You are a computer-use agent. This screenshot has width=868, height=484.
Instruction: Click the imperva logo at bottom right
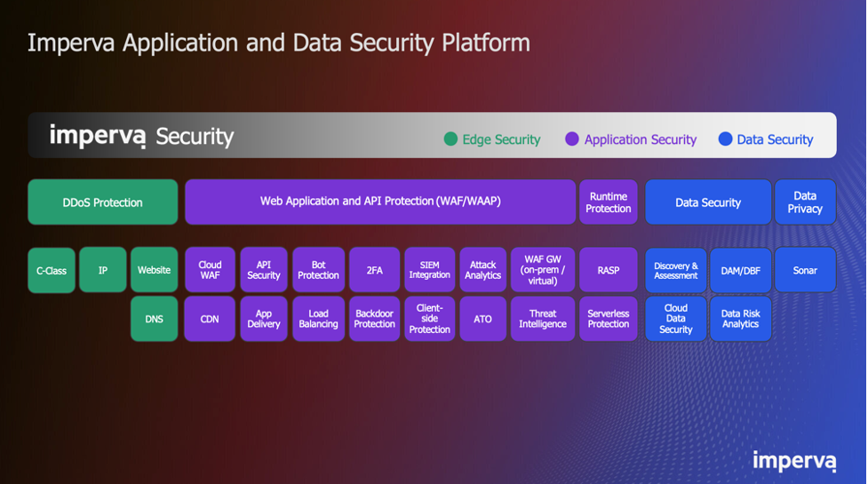coord(794,460)
